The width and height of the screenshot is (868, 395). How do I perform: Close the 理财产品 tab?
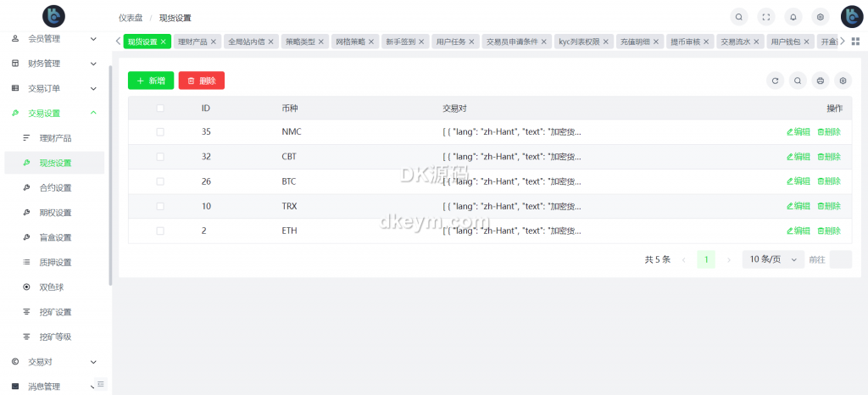click(214, 42)
